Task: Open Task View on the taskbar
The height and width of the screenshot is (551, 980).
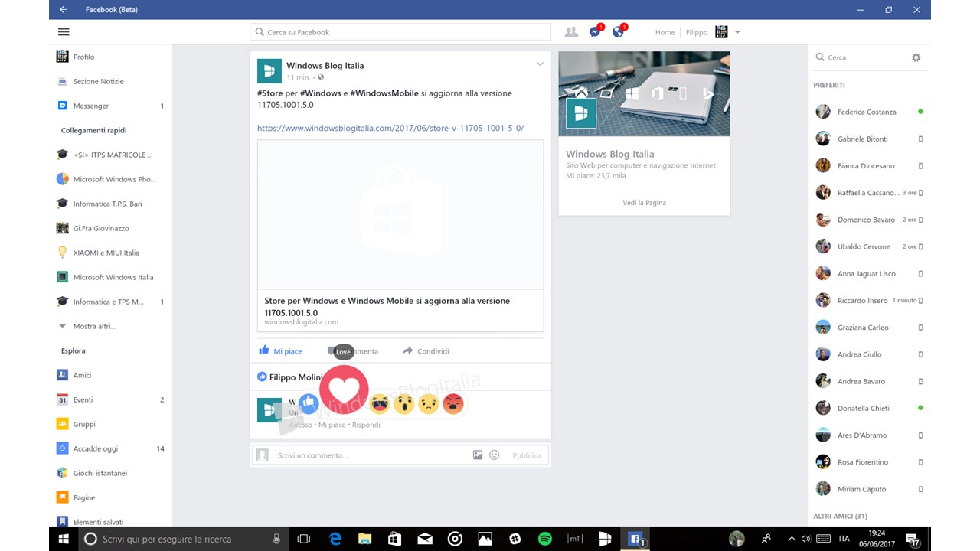Action: tap(304, 539)
